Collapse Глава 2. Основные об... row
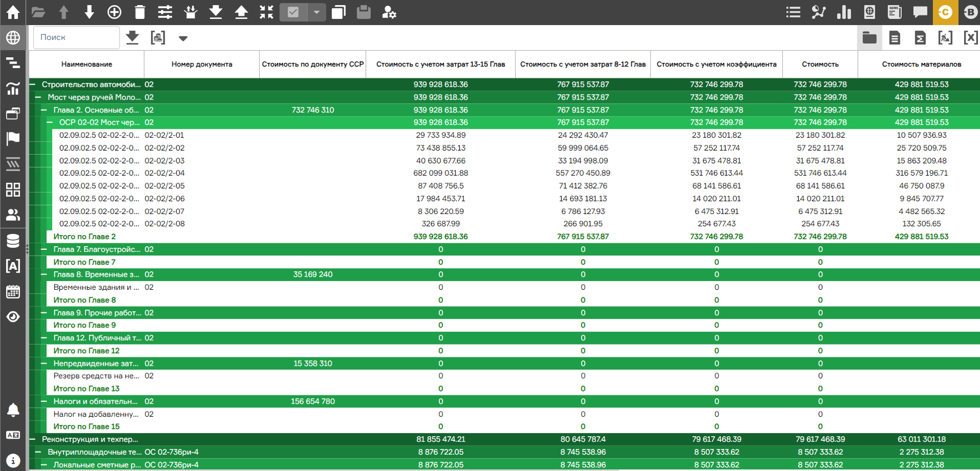 click(44, 110)
